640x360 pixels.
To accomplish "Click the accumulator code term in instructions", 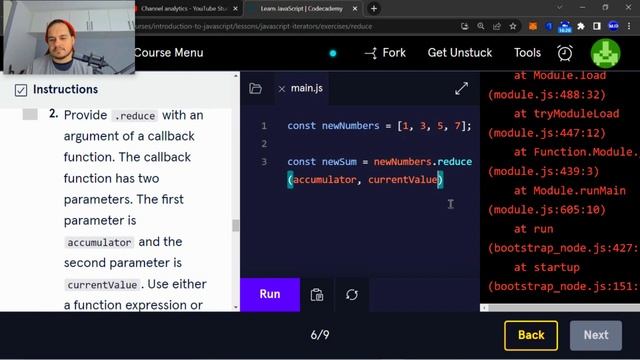I will (x=99, y=242).
